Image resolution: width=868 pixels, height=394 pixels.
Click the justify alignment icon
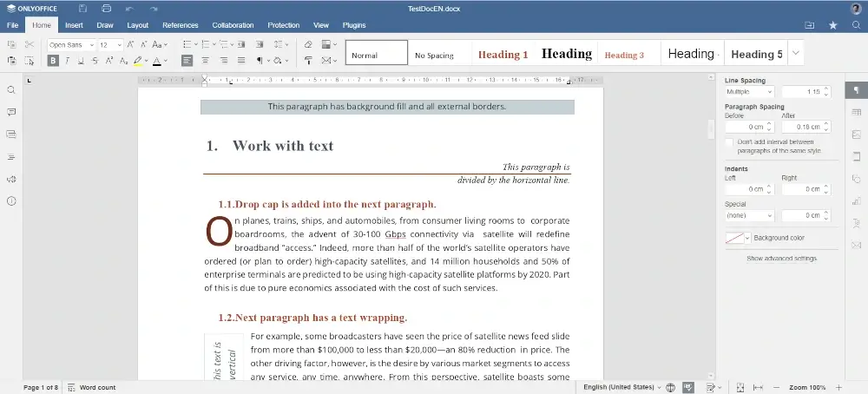tap(241, 61)
